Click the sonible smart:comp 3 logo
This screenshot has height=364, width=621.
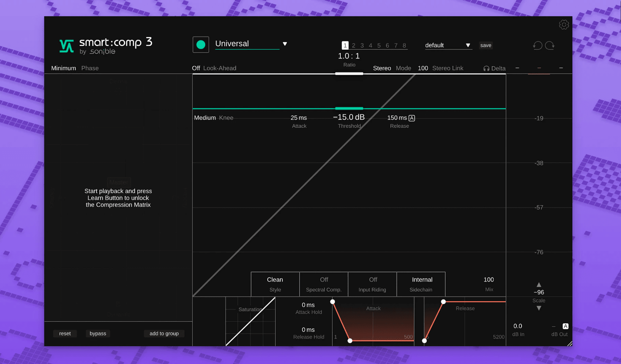point(106,46)
